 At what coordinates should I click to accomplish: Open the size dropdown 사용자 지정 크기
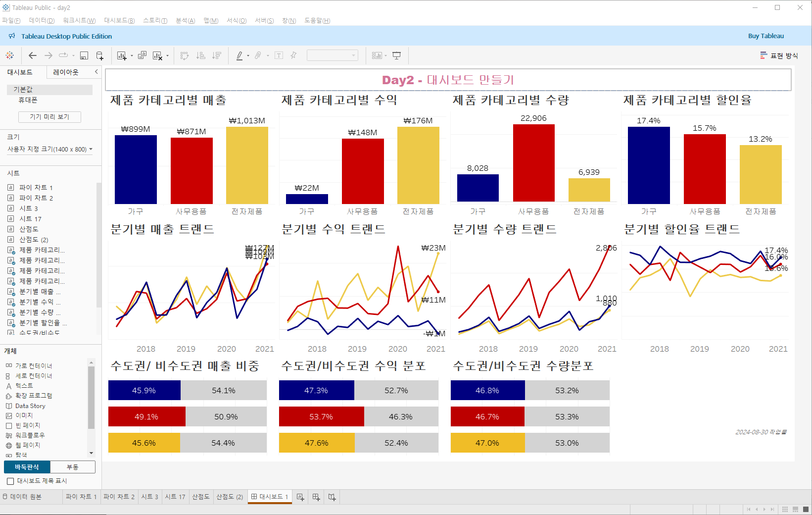coord(49,149)
